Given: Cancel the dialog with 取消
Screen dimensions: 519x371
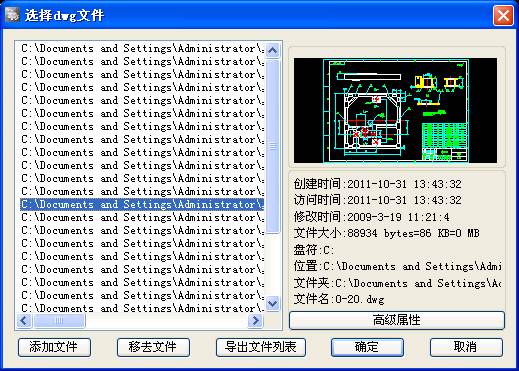Looking at the screenshot, I should pyautogui.click(x=466, y=347).
